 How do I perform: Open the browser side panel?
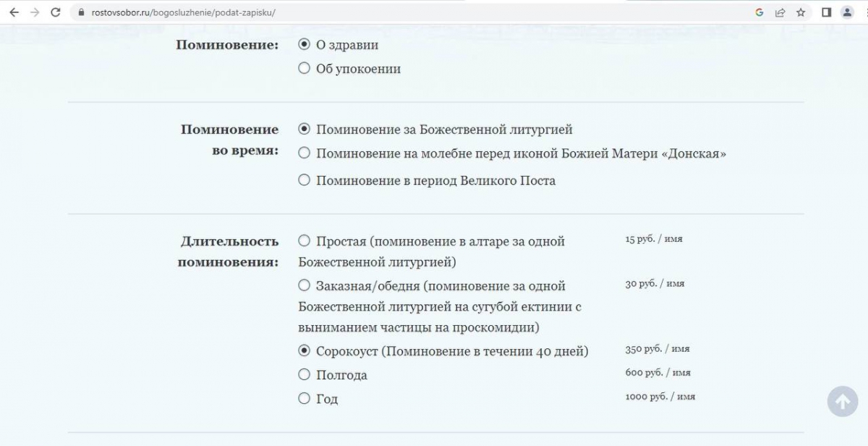(x=826, y=12)
